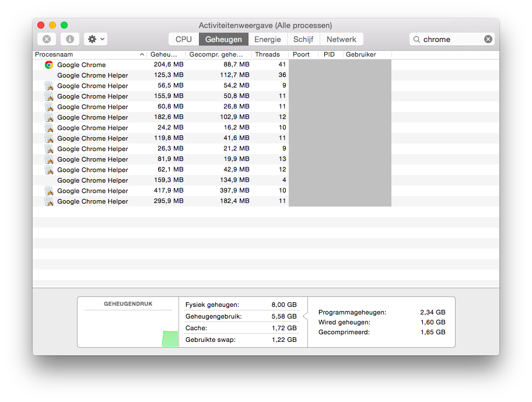The image size is (532, 402).
Task: Click icon of Helper using 62,1 MB
Action: (x=49, y=170)
